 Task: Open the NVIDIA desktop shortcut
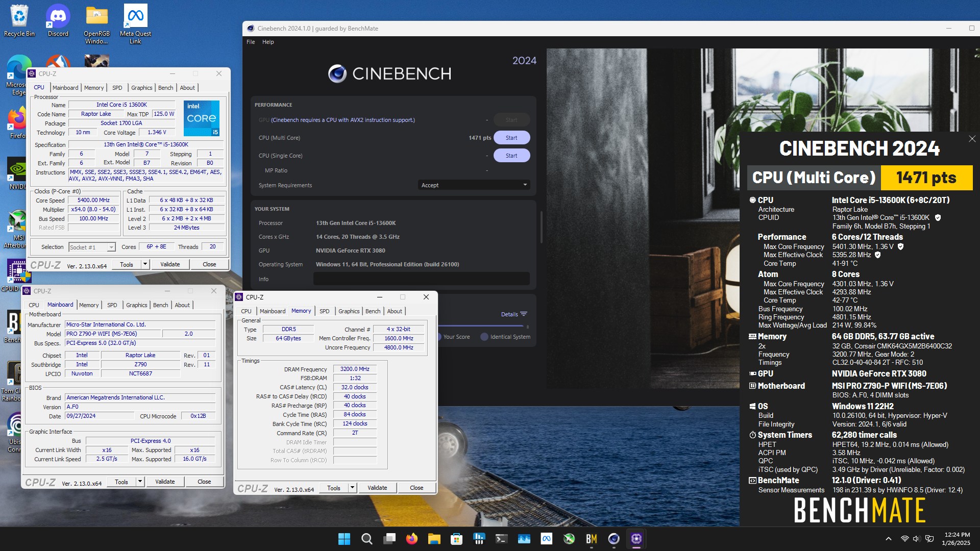pos(17,173)
